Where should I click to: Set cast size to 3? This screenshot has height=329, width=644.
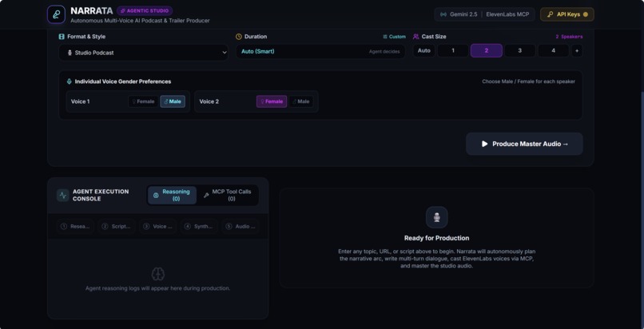coord(519,50)
